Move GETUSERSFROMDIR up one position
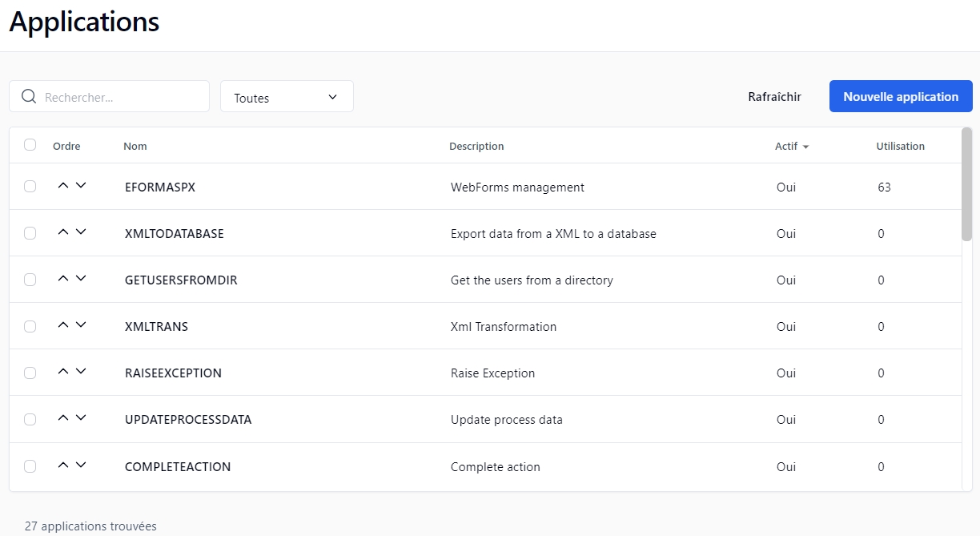 (x=63, y=279)
